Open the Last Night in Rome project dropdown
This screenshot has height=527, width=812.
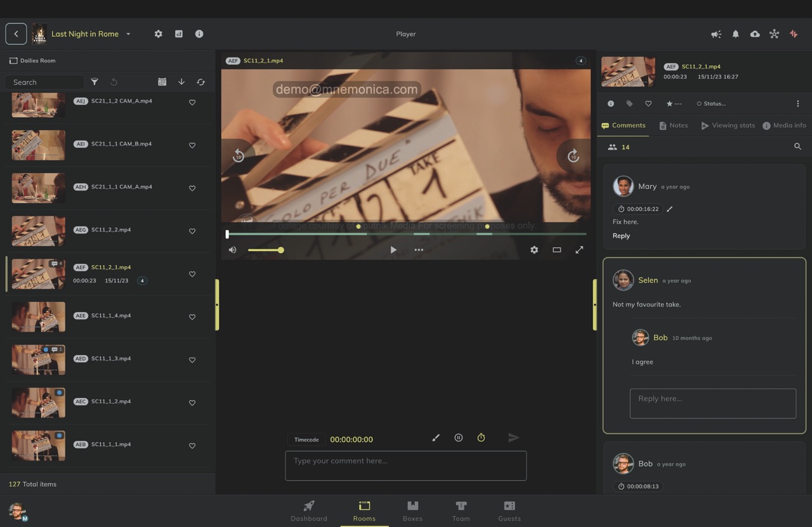(128, 34)
